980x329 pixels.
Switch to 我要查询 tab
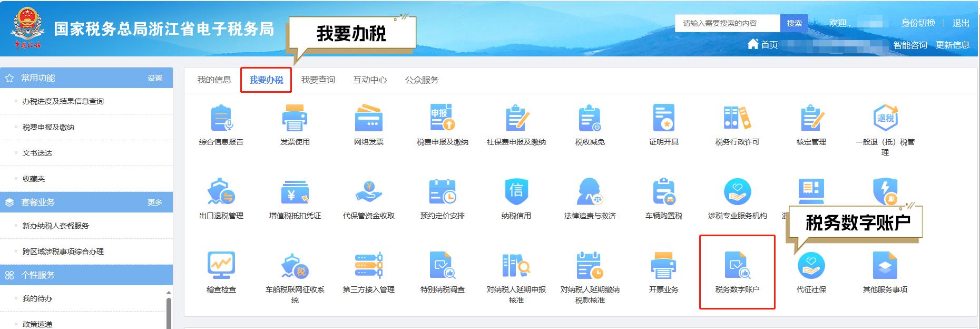tap(318, 80)
